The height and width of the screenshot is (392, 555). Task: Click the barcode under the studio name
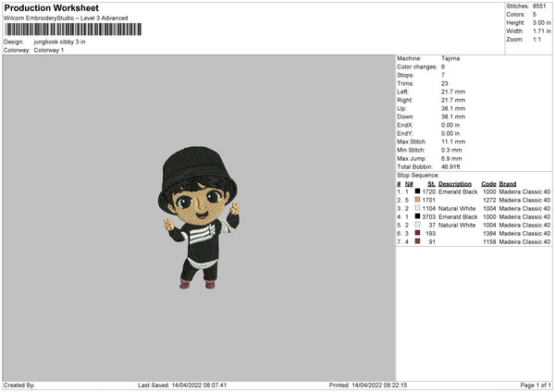73,30
